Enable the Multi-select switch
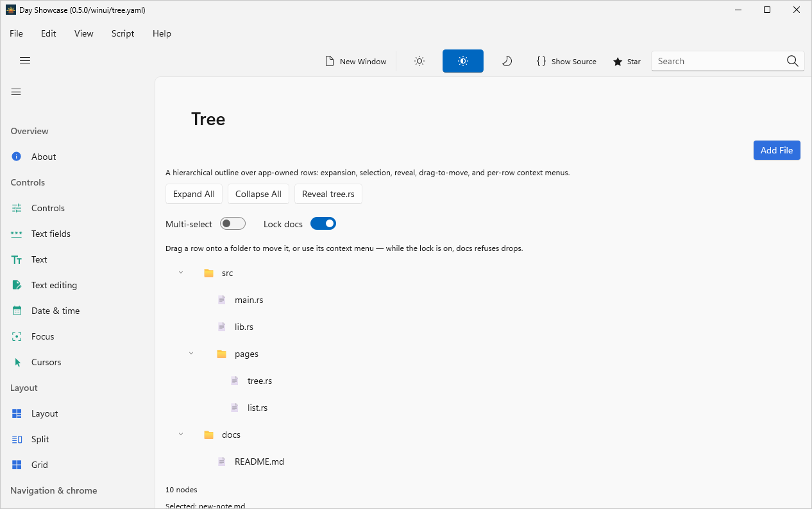 point(233,223)
